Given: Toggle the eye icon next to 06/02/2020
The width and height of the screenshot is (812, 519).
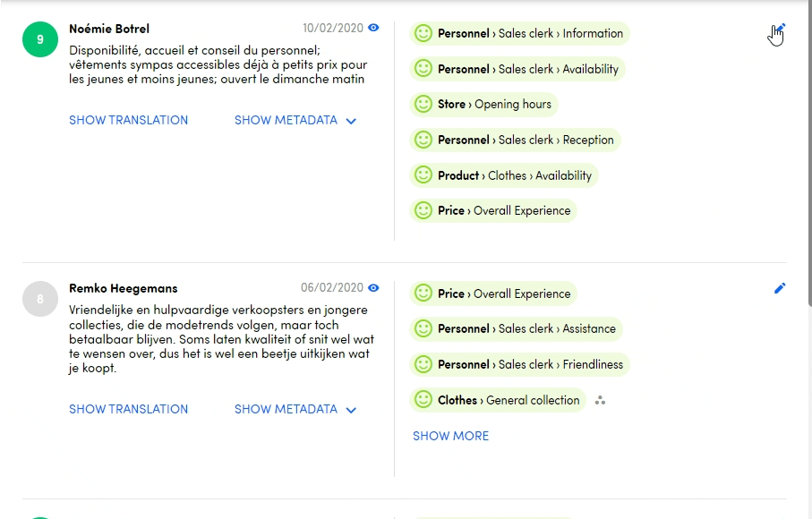Looking at the screenshot, I should 374,288.
